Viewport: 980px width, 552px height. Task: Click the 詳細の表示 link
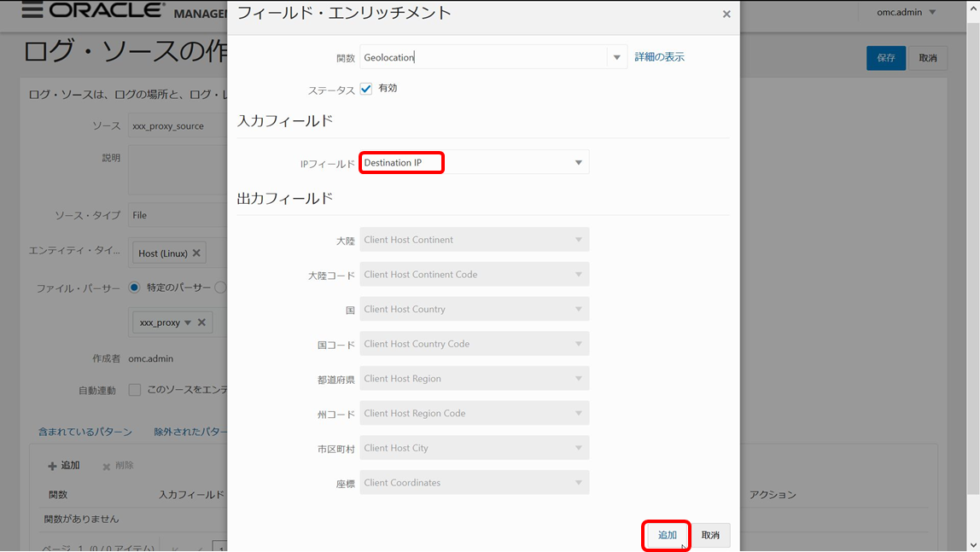[x=659, y=57]
